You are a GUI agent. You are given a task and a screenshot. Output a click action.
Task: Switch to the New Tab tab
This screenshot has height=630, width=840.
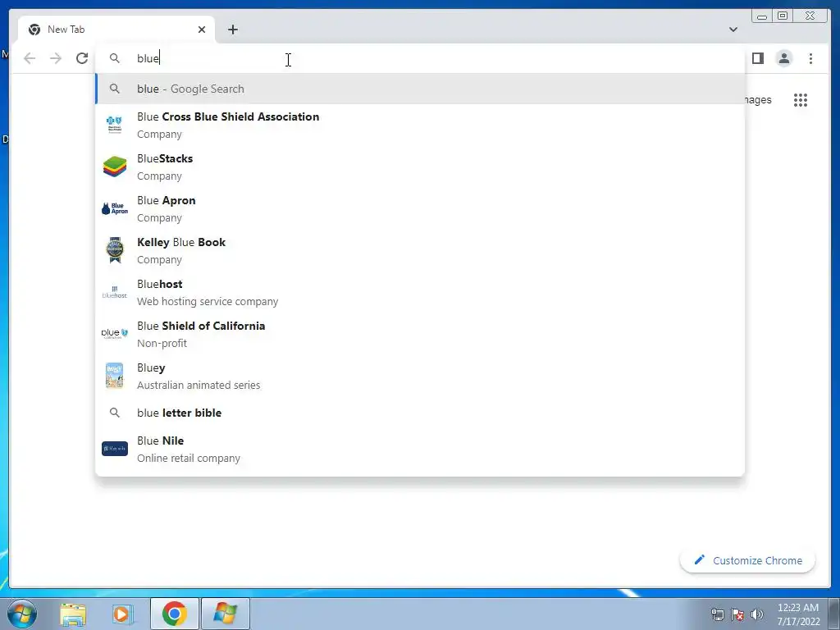[x=116, y=30]
